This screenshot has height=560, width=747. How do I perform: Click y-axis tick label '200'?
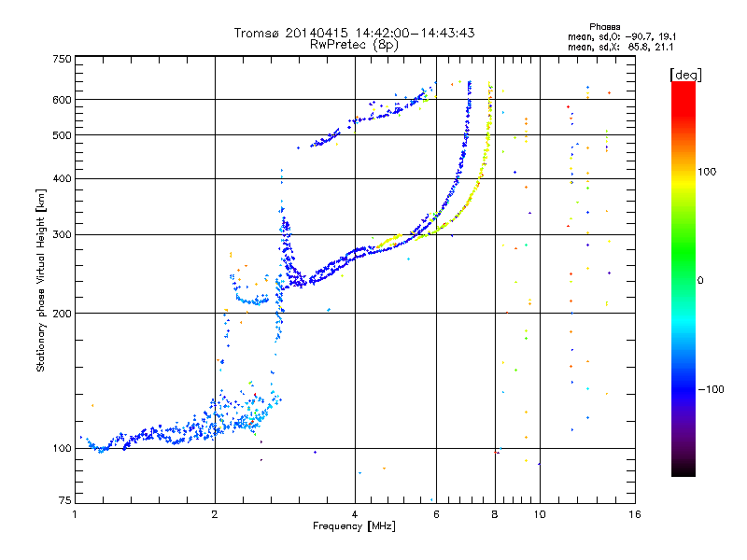coord(62,314)
